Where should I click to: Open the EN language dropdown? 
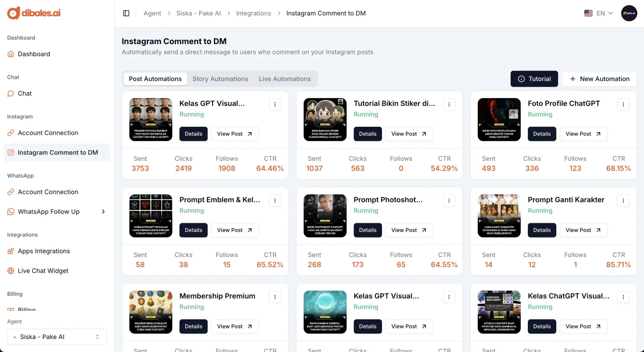(598, 13)
